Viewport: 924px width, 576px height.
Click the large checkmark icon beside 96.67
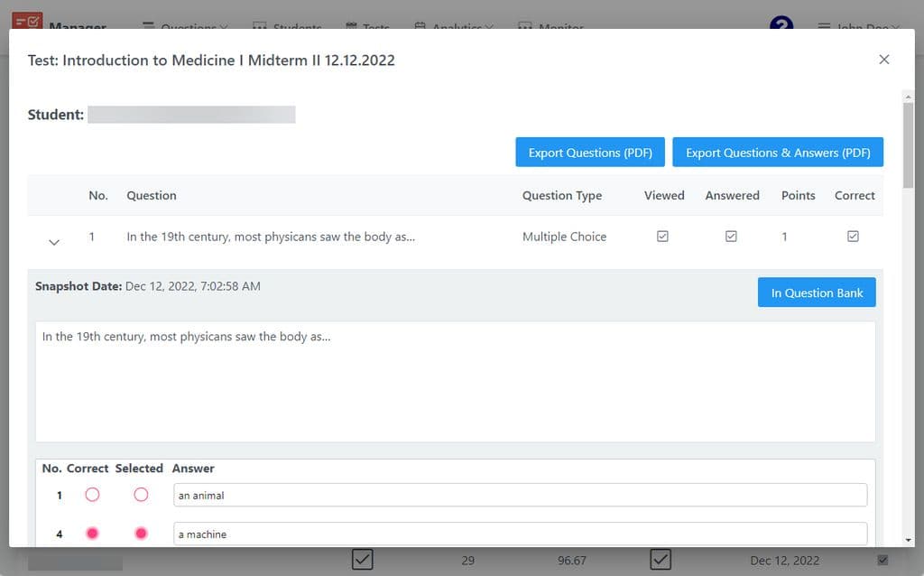click(x=661, y=560)
